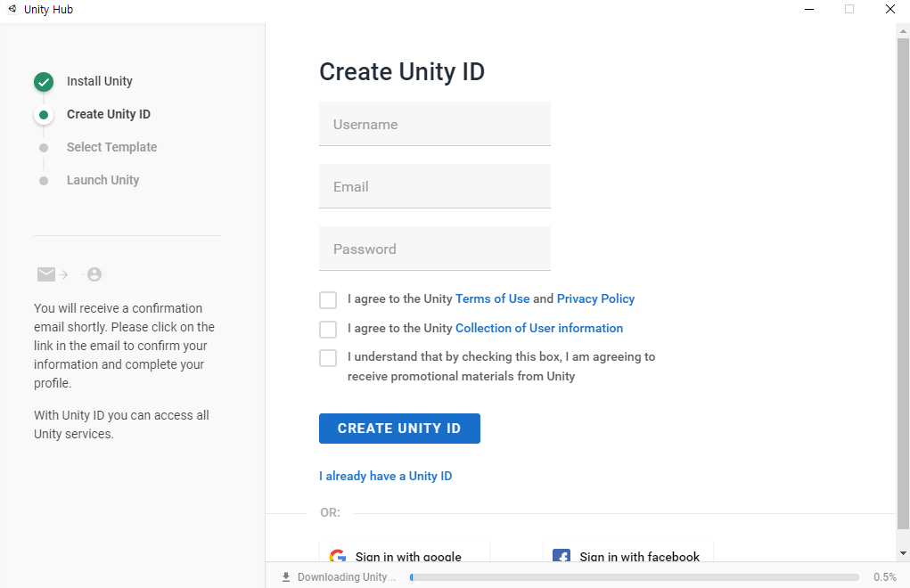
Task: Sign in with facebook button
Action: (x=628, y=551)
